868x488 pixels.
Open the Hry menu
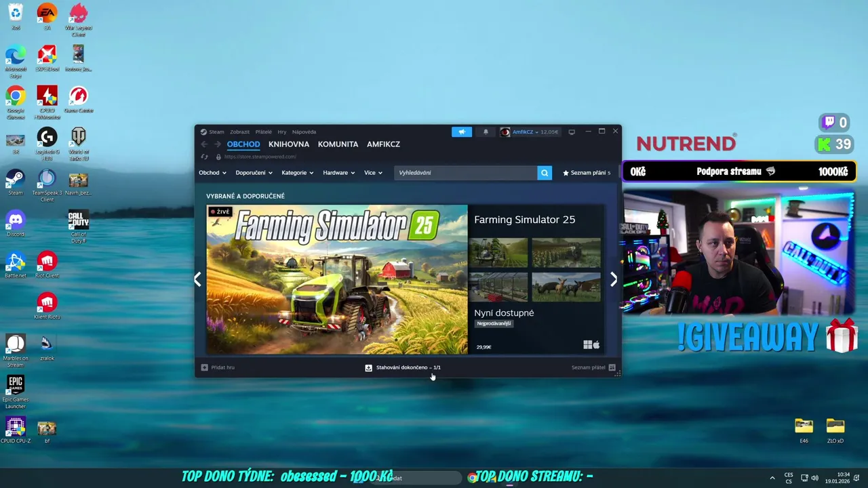[282, 132]
